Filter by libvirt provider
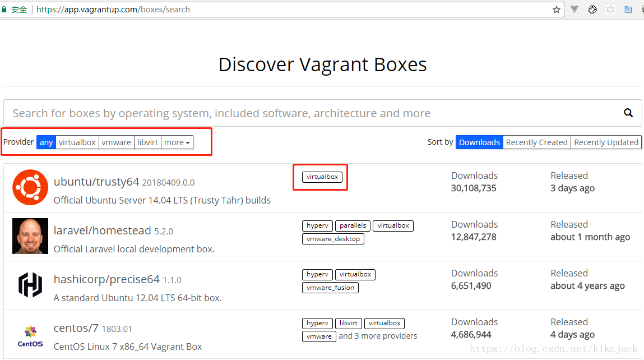The image size is (644, 360). point(147,142)
